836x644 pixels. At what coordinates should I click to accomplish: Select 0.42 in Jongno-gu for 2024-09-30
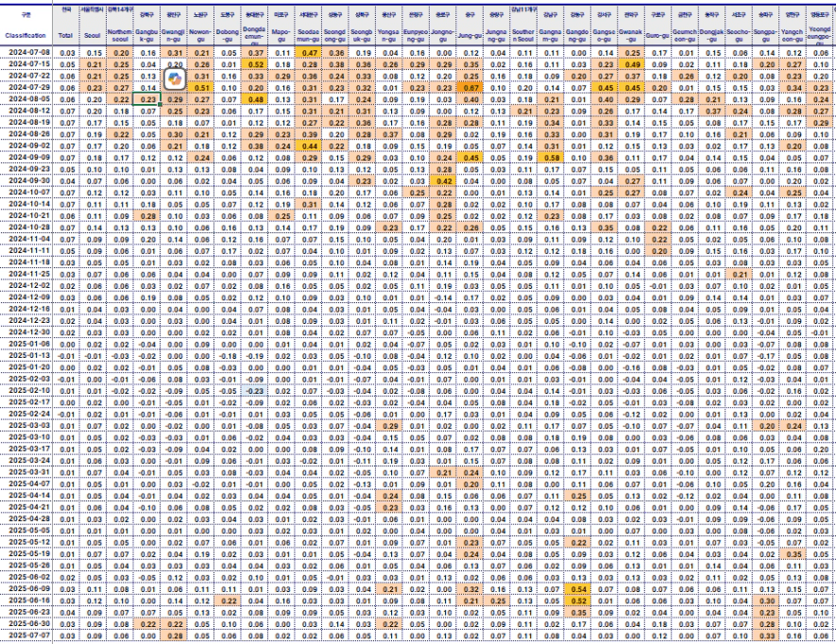coord(443,180)
